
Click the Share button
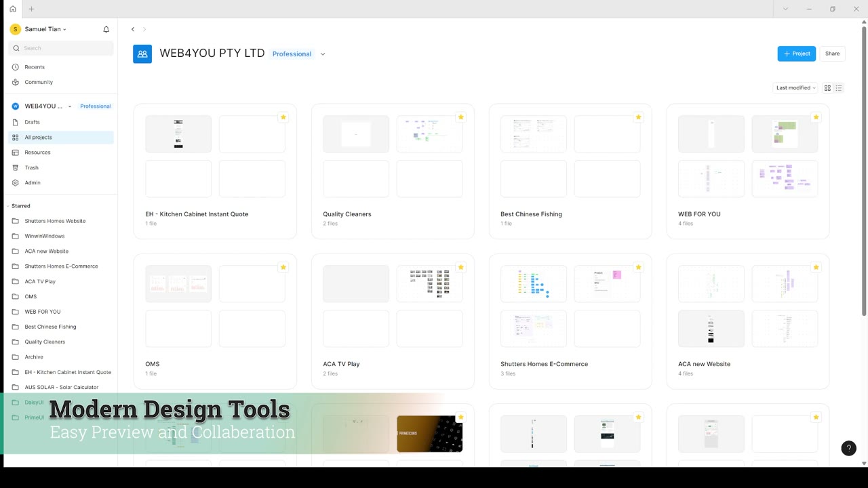coord(832,54)
